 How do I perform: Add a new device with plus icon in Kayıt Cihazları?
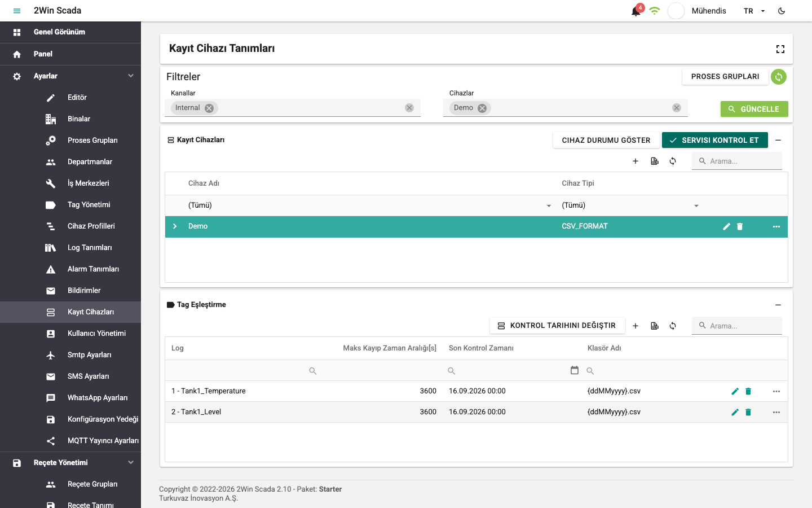pyautogui.click(x=636, y=161)
